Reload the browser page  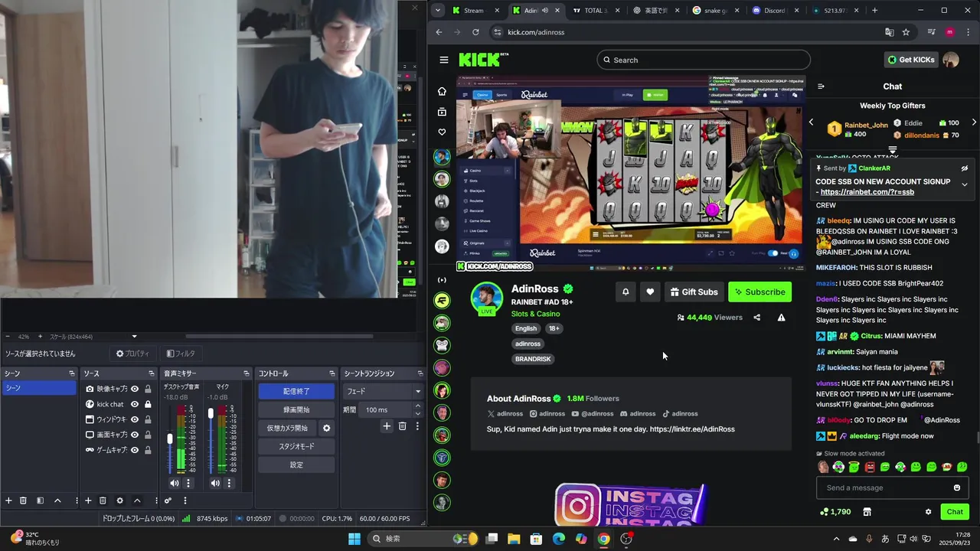tap(475, 32)
